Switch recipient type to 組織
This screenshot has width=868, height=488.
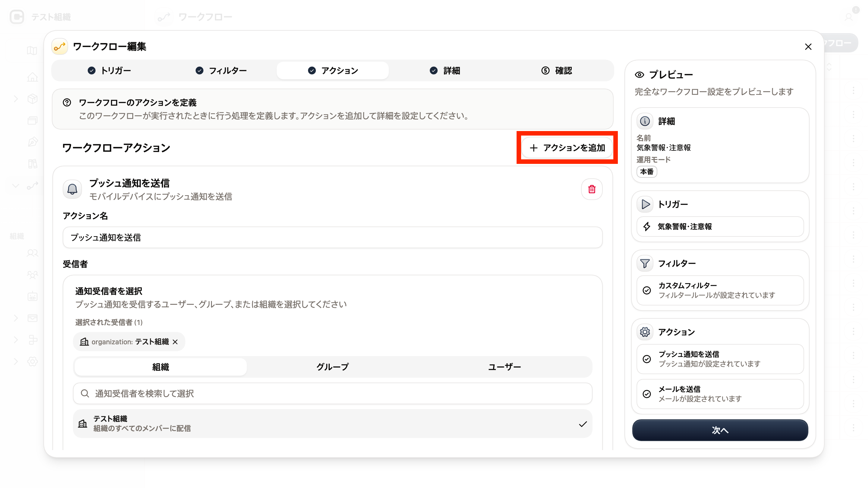[x=160, y=367]
